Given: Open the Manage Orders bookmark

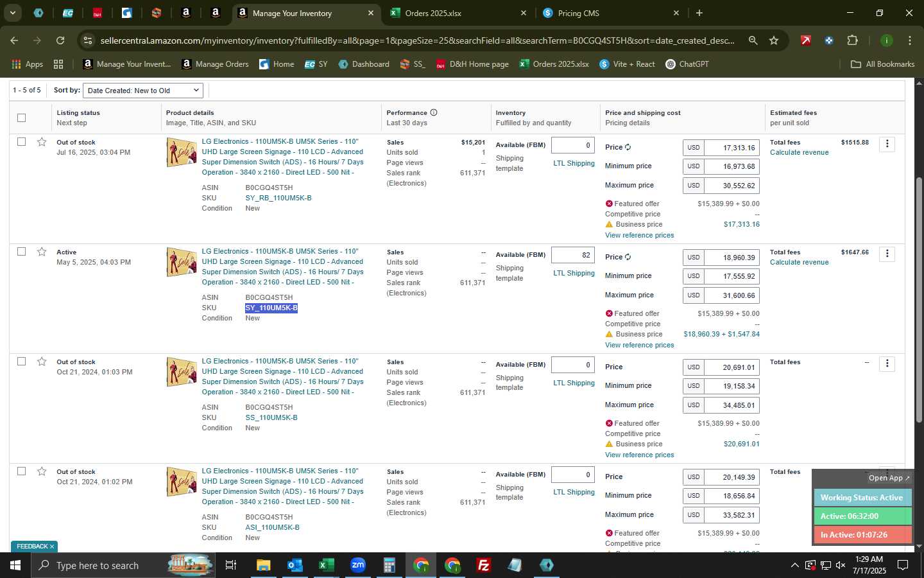Looking at the screenshot, I should (216, 64).
